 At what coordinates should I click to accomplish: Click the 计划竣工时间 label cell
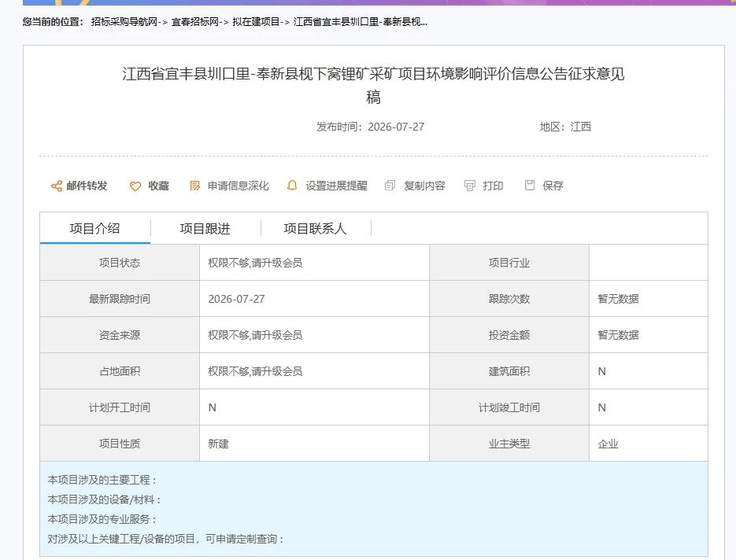pos(509,407)
